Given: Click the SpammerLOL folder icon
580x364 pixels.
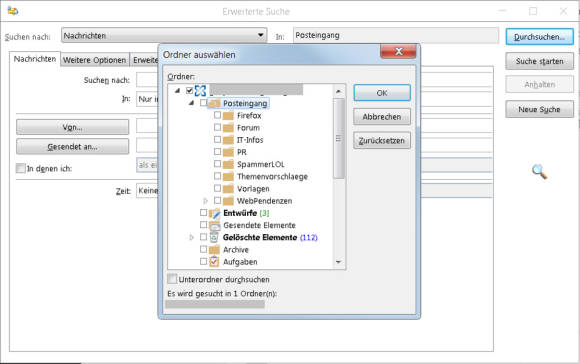Looking at the screenshot, I should (x=228, y=165).
